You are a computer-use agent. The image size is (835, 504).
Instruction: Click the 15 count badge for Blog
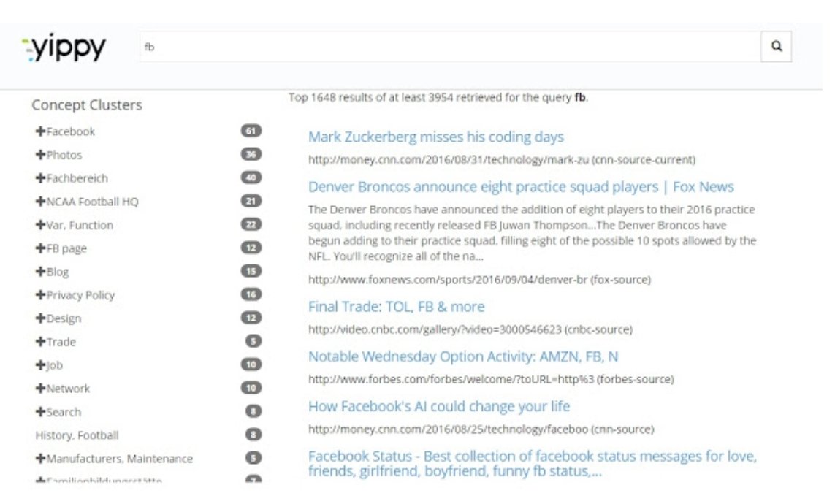tap(251, 272)
